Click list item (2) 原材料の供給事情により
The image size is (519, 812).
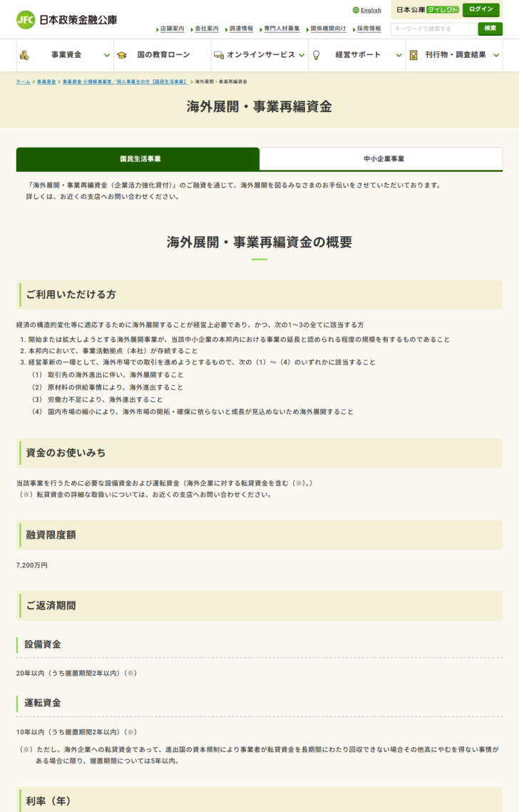(108, 387)
